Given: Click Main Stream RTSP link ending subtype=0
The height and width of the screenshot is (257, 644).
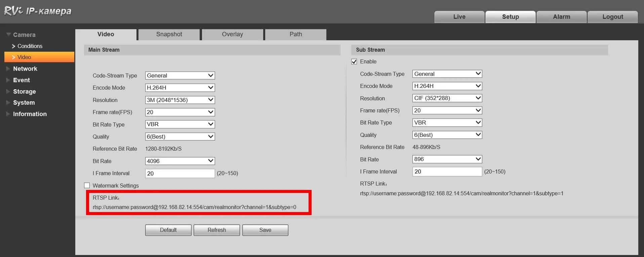Looking at the screenshot, I should coord(194,207).
